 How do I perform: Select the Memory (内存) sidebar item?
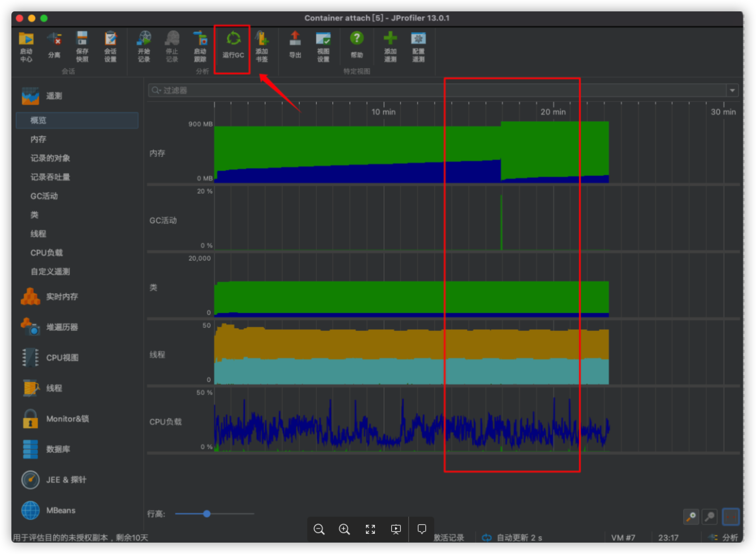click(x=38, y=139)
